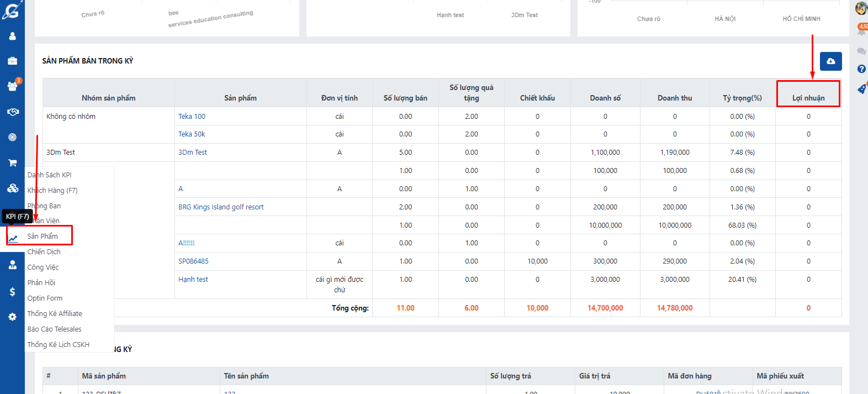Click the cloud download export button
Screen dimensions: 868x394
(x=830, y=61)
